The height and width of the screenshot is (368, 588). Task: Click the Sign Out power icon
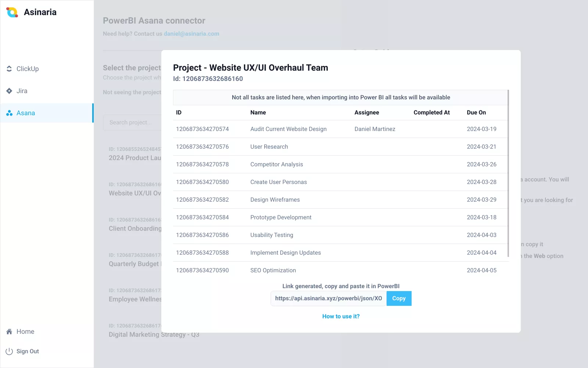9,351
